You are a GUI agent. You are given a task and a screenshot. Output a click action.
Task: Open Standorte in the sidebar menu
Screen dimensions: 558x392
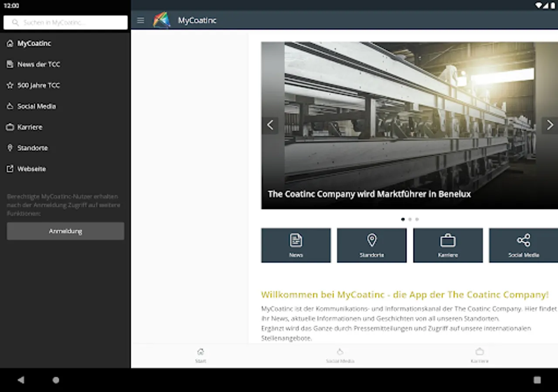coord(65,148)
